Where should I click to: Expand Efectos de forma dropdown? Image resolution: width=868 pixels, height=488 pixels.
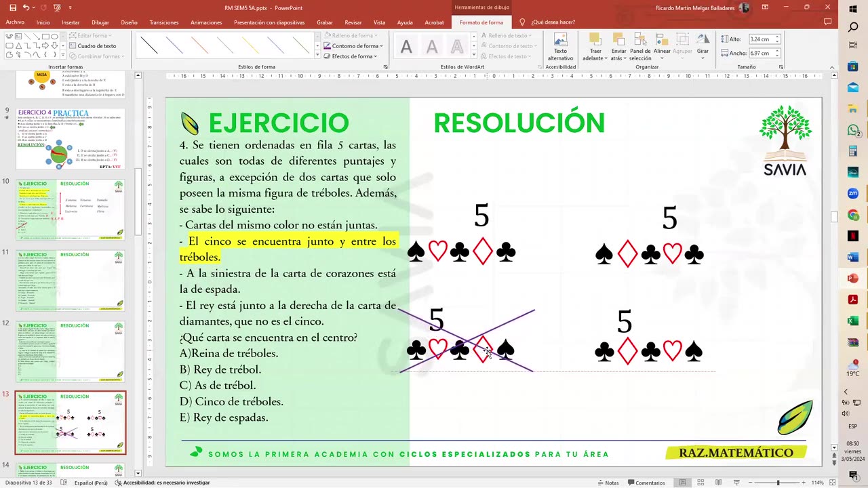point(376,56)
